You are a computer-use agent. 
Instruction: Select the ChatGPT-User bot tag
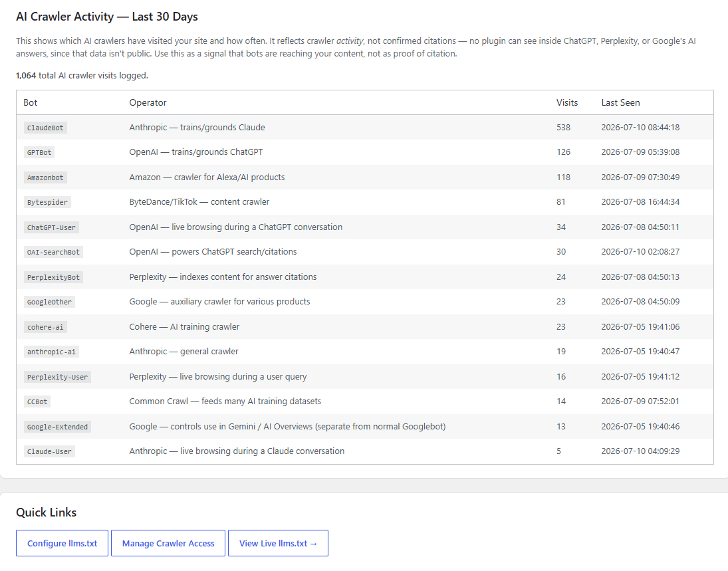point(52,227)
